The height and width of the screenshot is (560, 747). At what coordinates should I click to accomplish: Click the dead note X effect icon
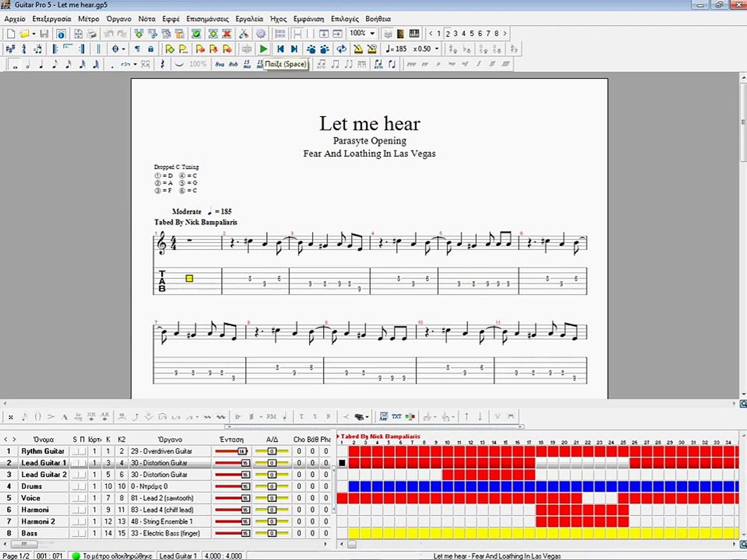10,416
